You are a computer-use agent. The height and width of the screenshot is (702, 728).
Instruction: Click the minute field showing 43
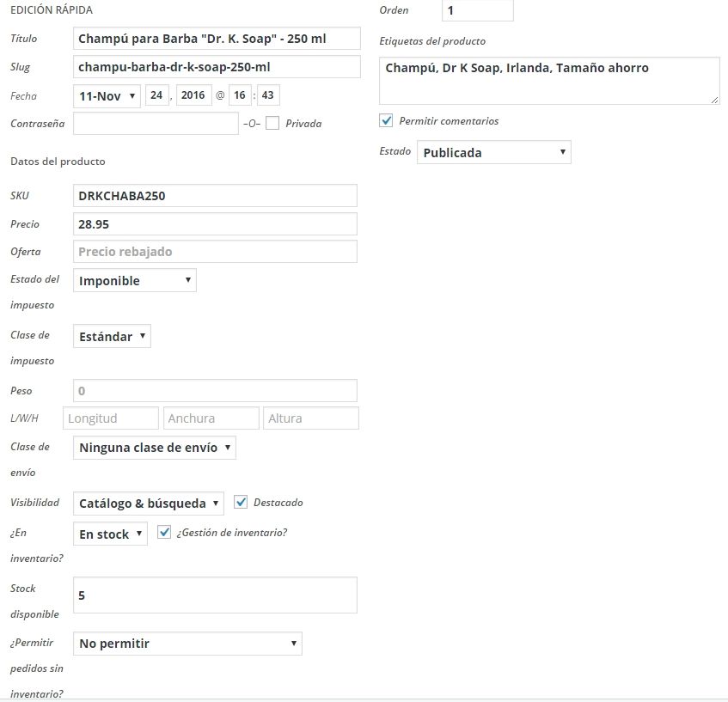tap(268, 95)
